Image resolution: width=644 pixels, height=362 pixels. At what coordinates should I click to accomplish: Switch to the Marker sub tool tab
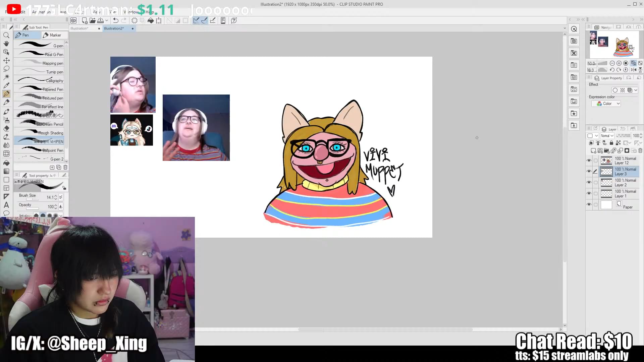click(x=54, y=35)
